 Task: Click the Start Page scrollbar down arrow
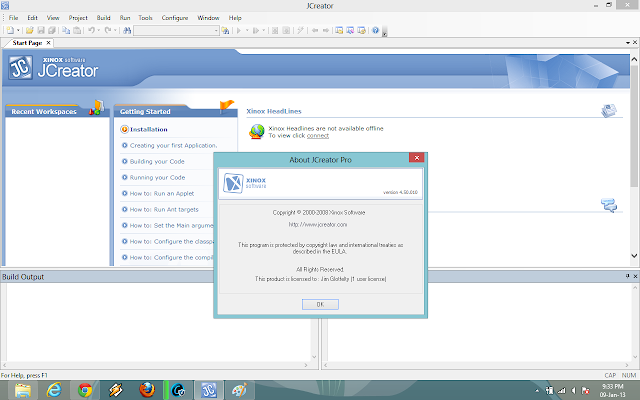tap(634, 256)
